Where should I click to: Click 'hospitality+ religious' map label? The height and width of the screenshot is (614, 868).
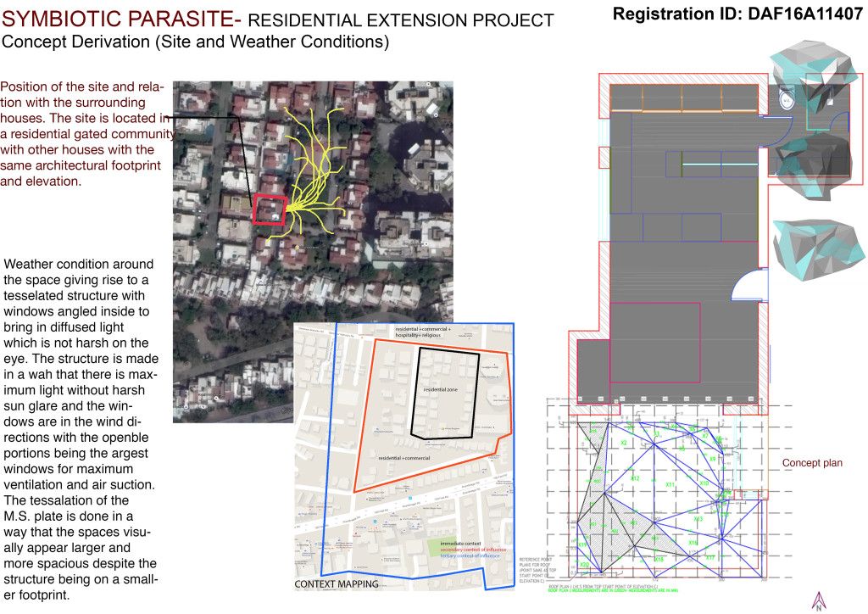point(418,335)
